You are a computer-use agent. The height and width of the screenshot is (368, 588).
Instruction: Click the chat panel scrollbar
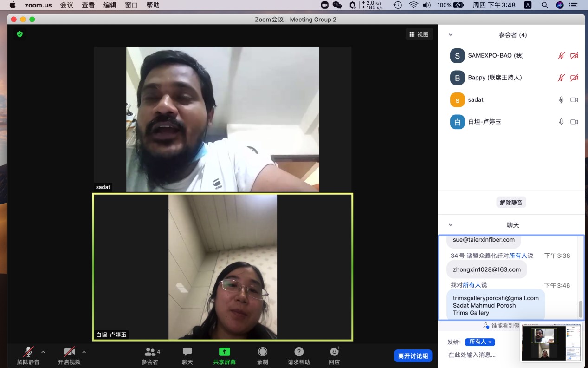point(580,309)
